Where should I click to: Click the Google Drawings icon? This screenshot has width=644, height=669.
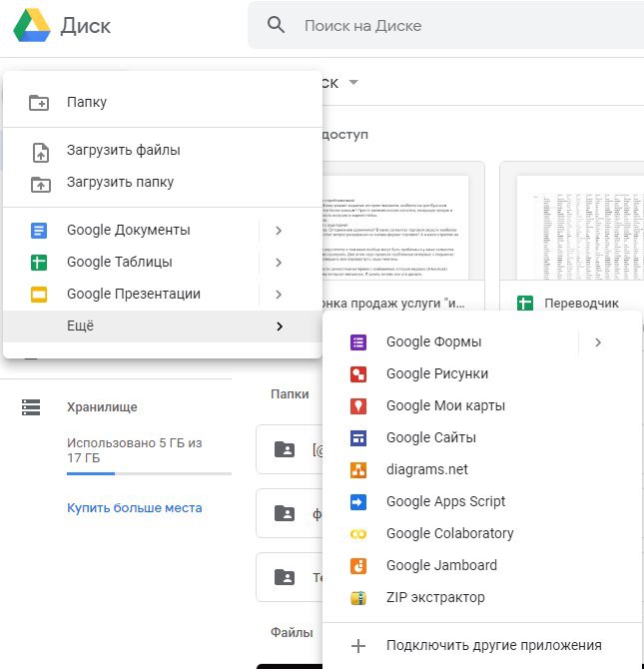pos(358,374)
